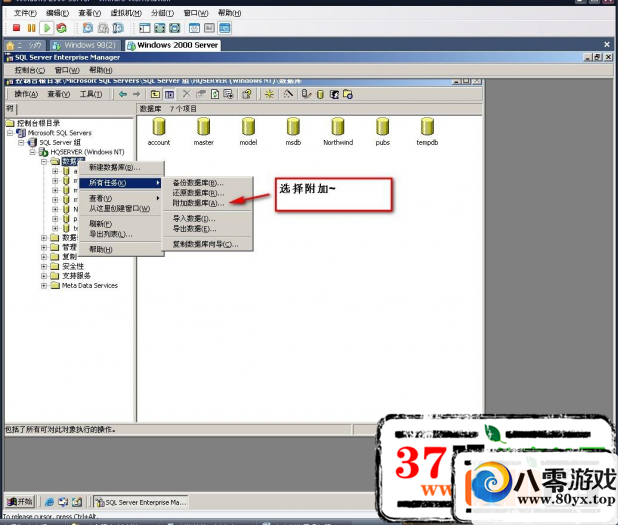The width and height of the screenshot is (618, 525).
Task: Expand the Meta Data Services folder node
Action: (x=44, y=285)
